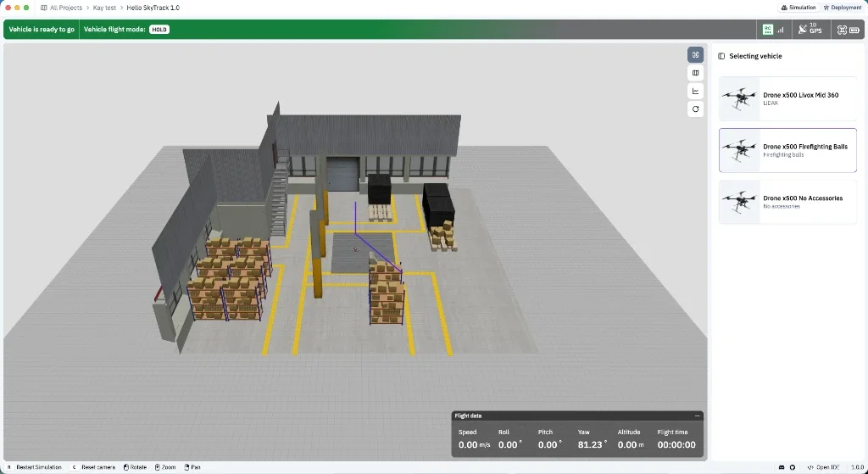
Task: Select Drone x500 Firefighting Balls
Action: click(787, 150)
